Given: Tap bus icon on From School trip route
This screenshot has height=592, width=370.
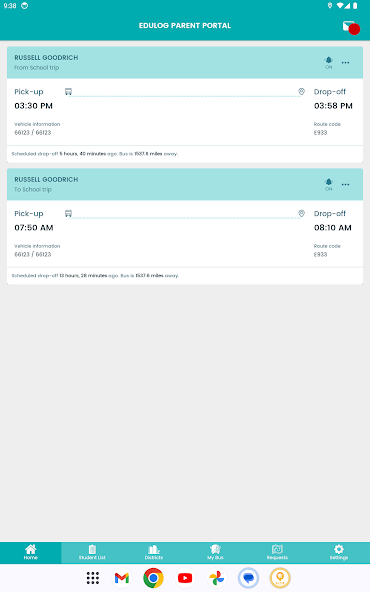Looking at the screenshot, I should (x=68, y=91).
